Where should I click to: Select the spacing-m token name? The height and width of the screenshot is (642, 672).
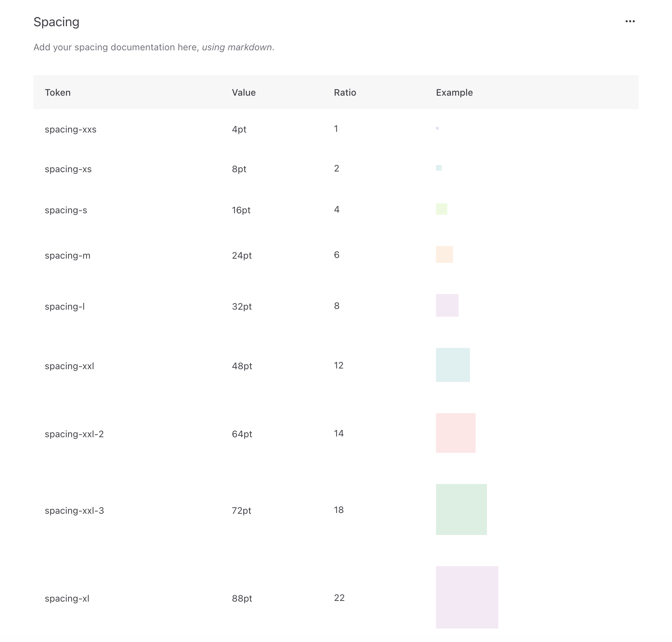(x=67, y=255)
